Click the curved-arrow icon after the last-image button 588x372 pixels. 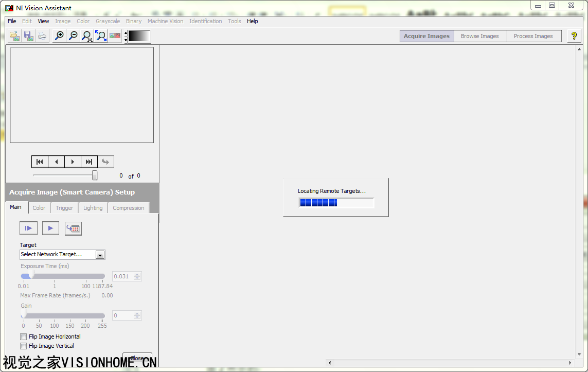tap(106, 162)
